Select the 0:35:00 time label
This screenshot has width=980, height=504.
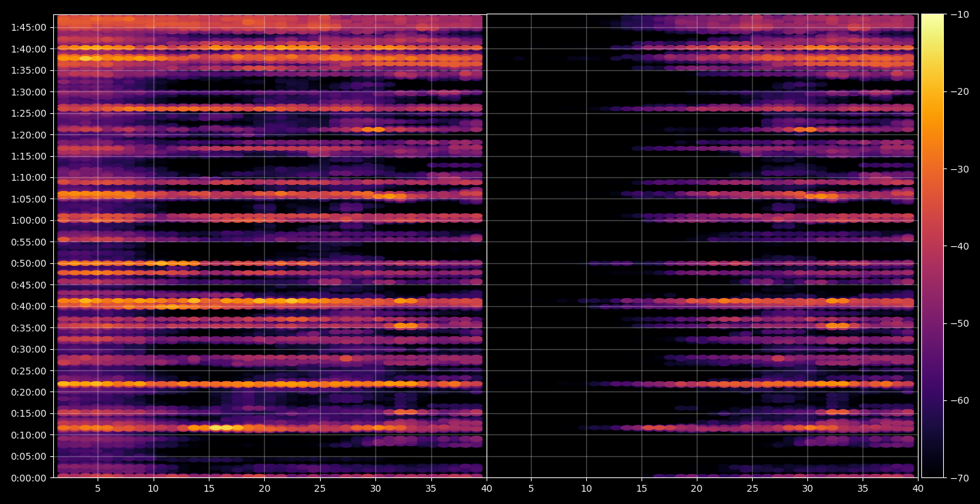(29, 327)
